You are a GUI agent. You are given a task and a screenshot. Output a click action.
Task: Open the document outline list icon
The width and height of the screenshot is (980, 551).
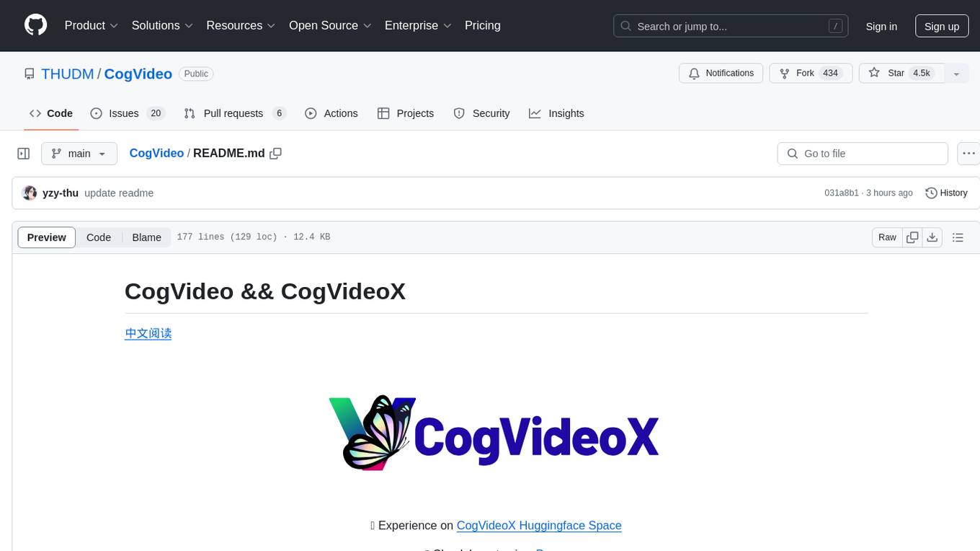(x=958, y=237)
